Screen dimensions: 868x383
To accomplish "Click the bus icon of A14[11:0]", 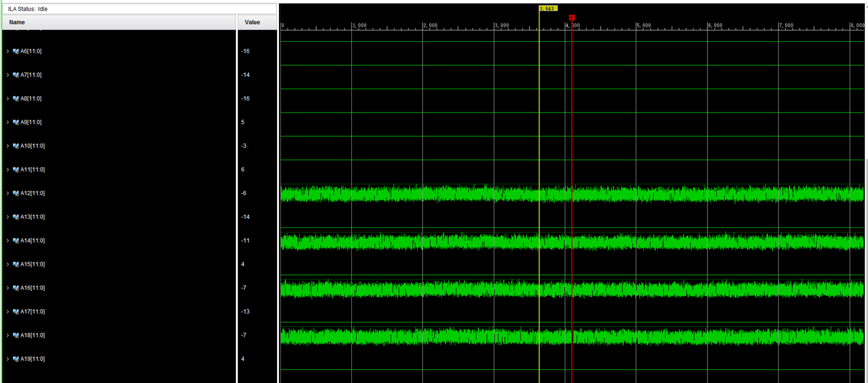I will pyautogui.click(x=16, y=241).
